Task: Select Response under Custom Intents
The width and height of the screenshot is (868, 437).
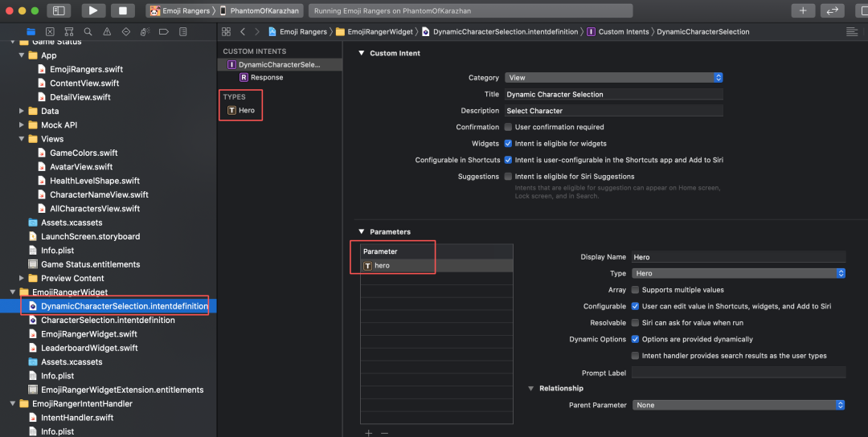Action: 267,78
